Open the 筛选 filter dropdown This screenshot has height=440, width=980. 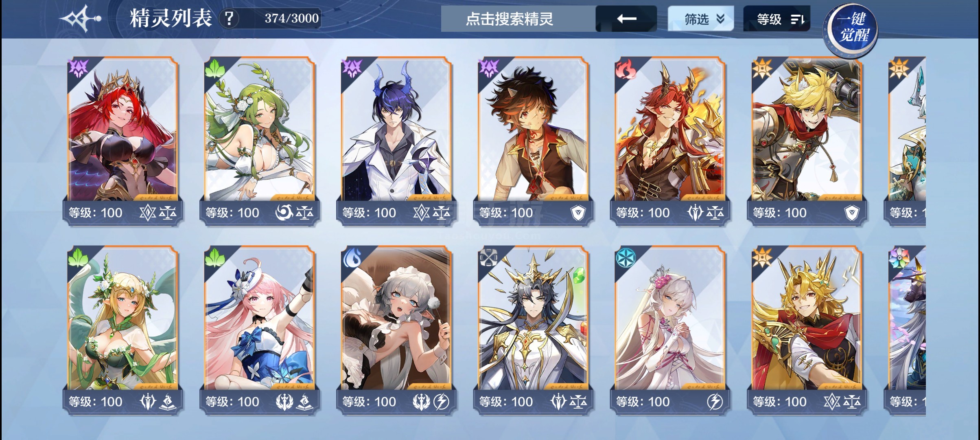pos(700,19)
